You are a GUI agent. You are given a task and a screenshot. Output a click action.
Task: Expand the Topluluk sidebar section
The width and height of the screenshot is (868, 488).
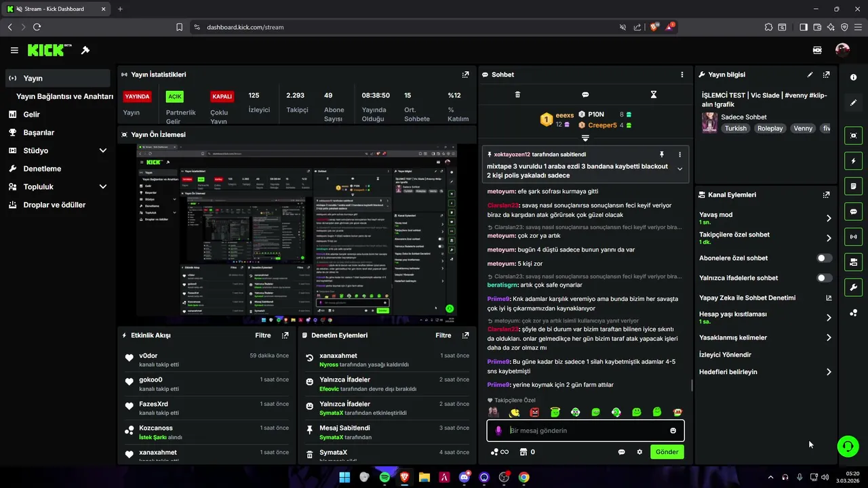(x=103, y=186)
